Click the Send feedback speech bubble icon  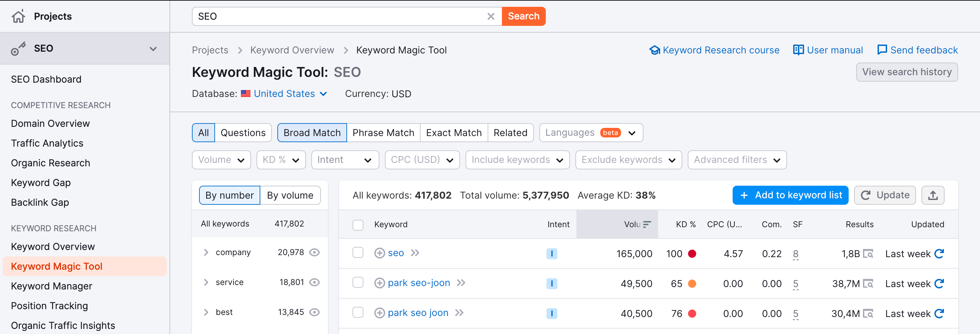pos(882,50)
